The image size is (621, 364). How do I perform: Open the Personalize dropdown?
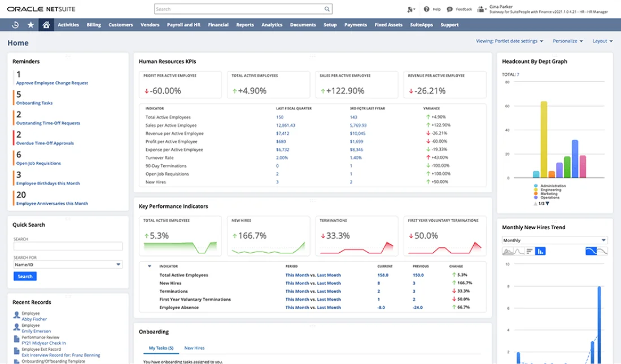[568, 41]
